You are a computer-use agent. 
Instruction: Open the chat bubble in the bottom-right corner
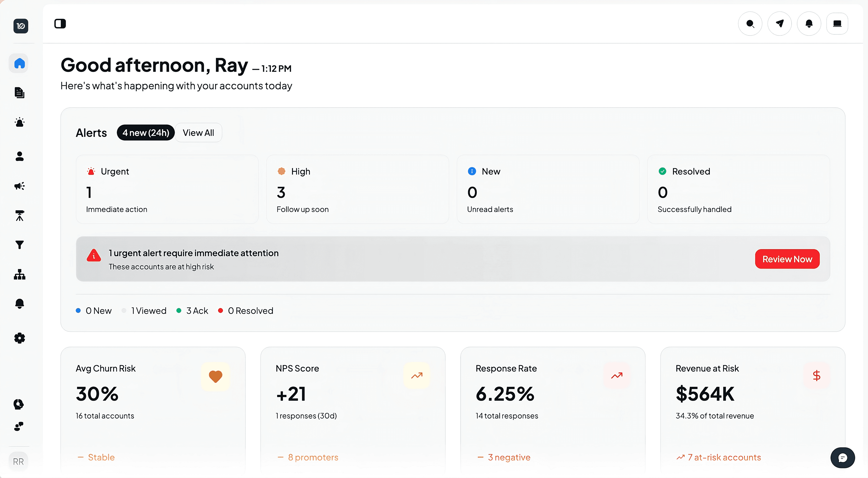(x=843, y=457)
